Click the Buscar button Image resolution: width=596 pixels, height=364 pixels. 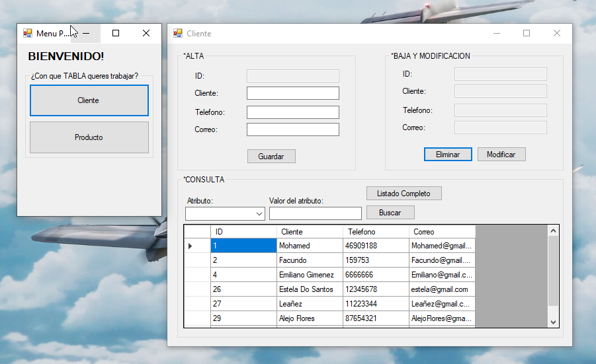click(x=390, y=213)
